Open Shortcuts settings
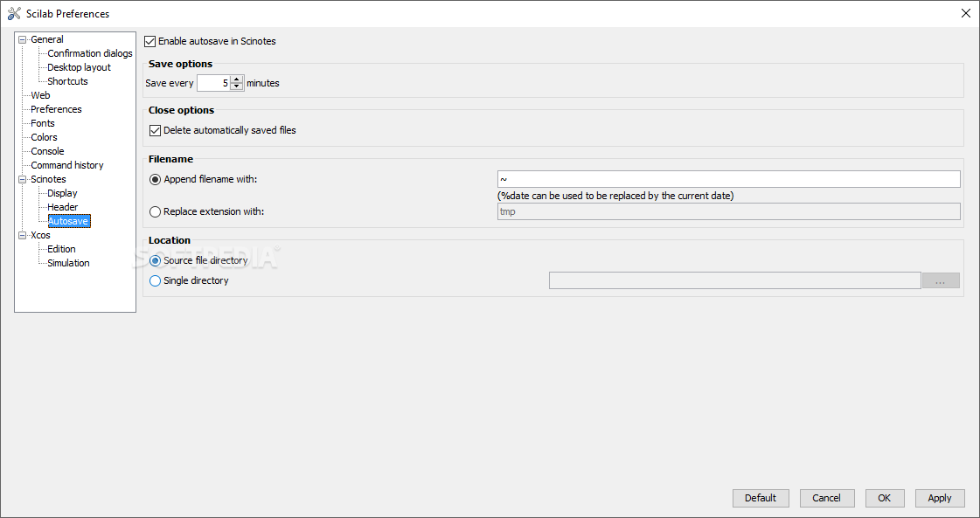980x518 pixels. pyautogui.click(x=67, y=81)
